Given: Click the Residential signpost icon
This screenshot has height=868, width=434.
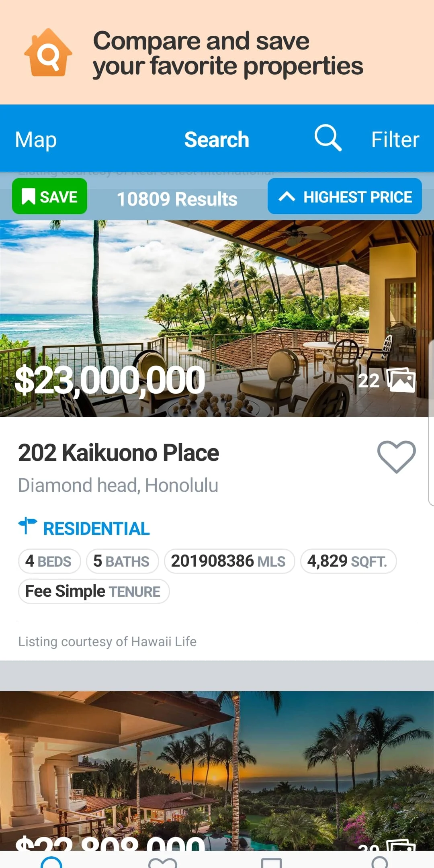Looking at the screenshot, I should click(27, 526).
